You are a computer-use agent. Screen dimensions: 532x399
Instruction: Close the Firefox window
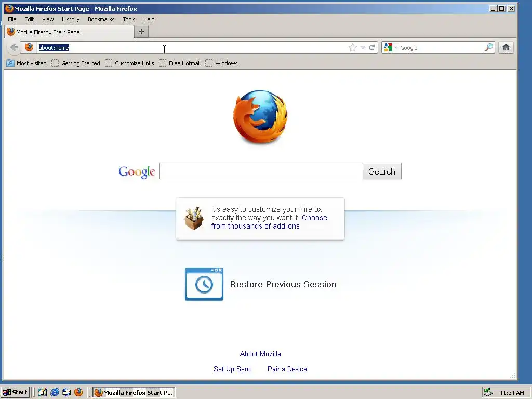point(511,8)
